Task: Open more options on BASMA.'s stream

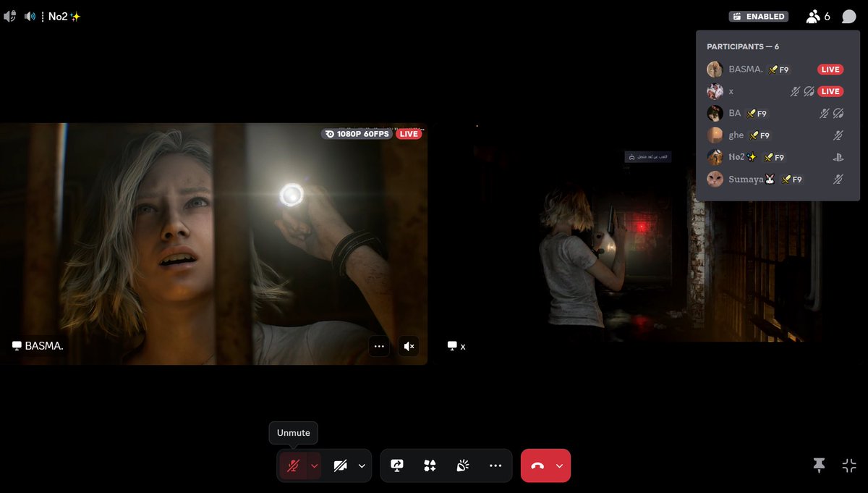Action: [x=379, y=346]
